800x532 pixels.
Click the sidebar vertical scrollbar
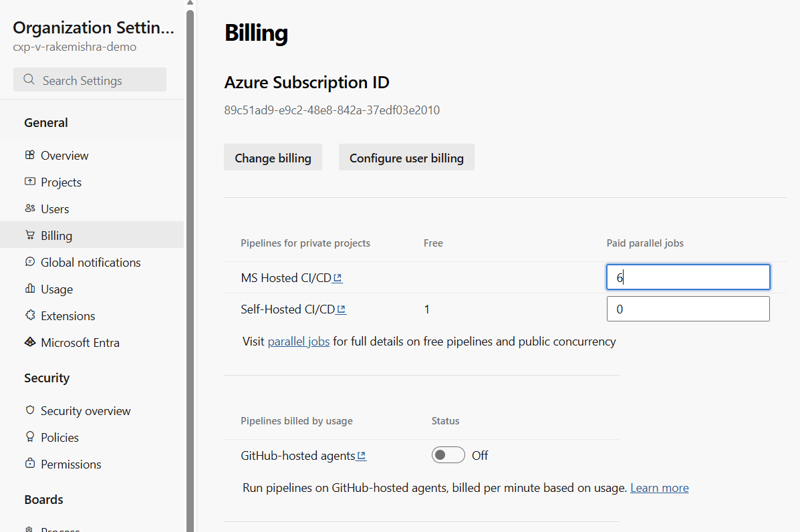click(x=190, y=270)
